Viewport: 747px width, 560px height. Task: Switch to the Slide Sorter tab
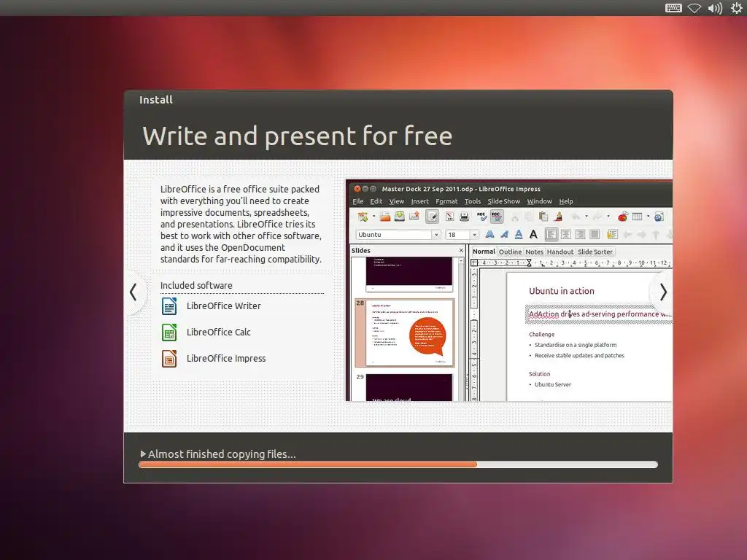point(595,252)
